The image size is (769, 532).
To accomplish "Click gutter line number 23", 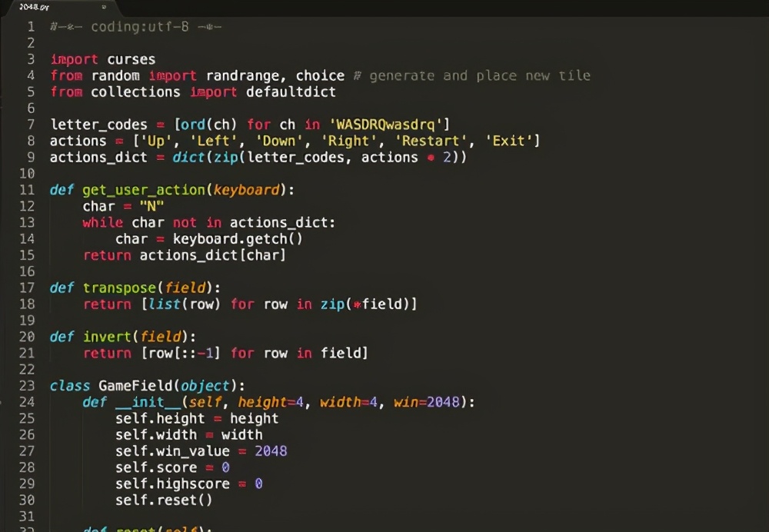I will [x=27, y=386].
